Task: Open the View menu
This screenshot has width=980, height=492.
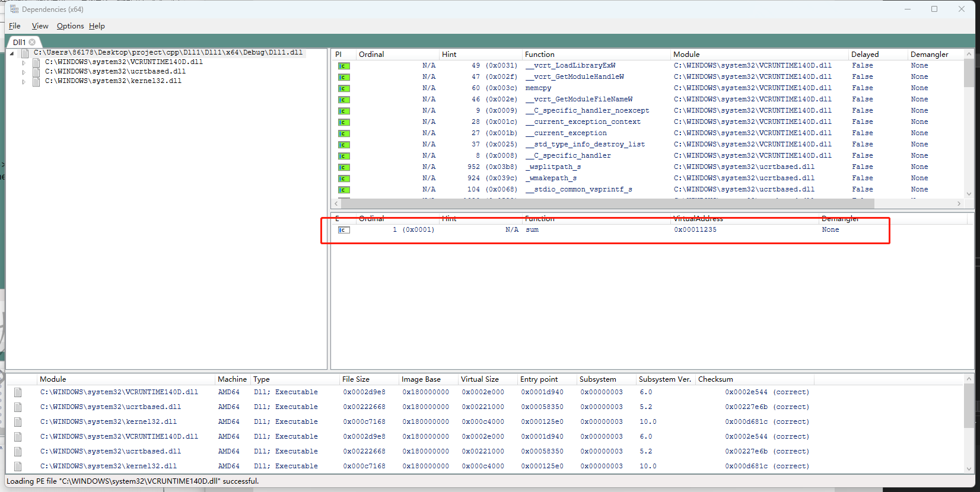Action: tap(40, 26)
